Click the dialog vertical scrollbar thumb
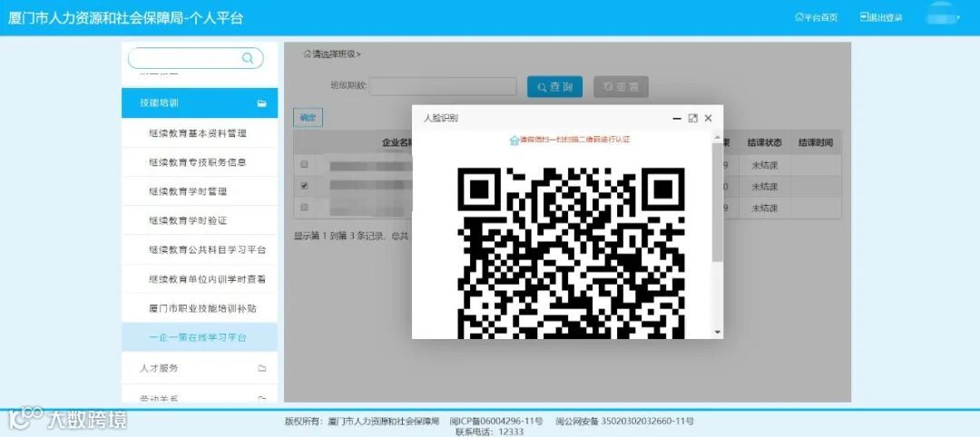The height and width of the screenshot is (437, 980). click(718, 201)
